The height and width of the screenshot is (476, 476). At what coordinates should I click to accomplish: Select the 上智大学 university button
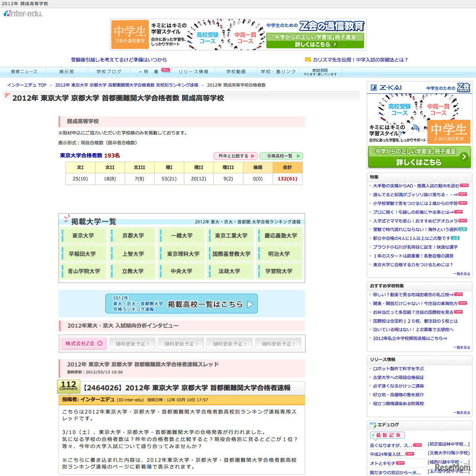[x=132, y=254]
